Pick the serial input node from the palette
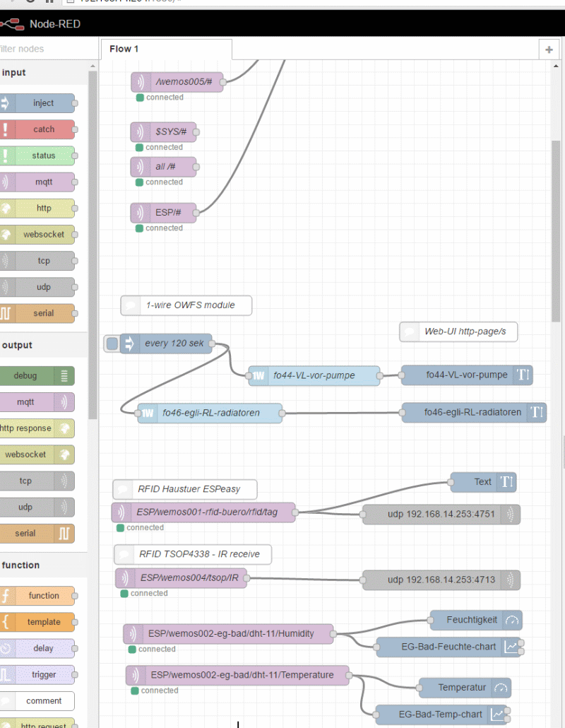 (x=37, y=313)
